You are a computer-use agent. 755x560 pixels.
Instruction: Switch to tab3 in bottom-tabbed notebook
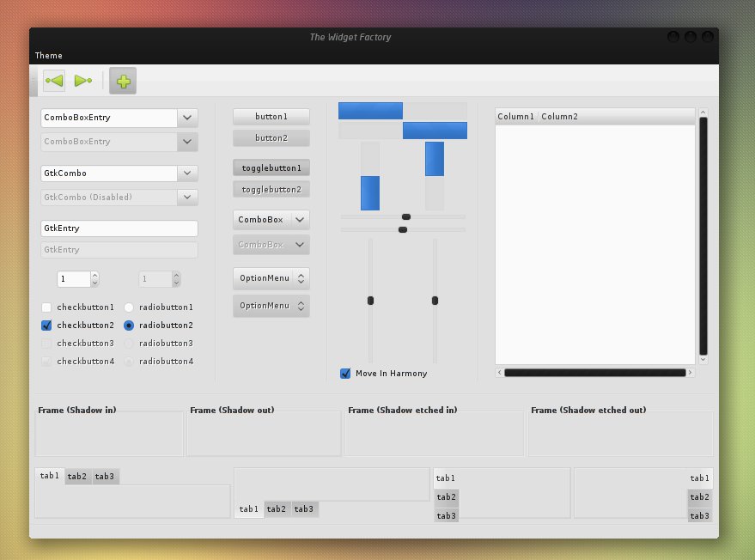[x=304, y=509]
